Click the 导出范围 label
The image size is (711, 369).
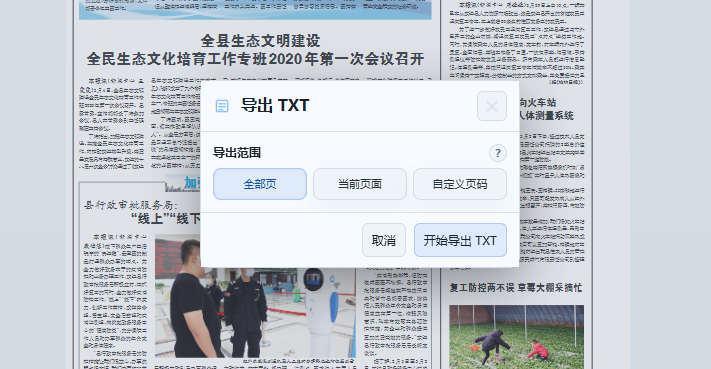[237, 153]
